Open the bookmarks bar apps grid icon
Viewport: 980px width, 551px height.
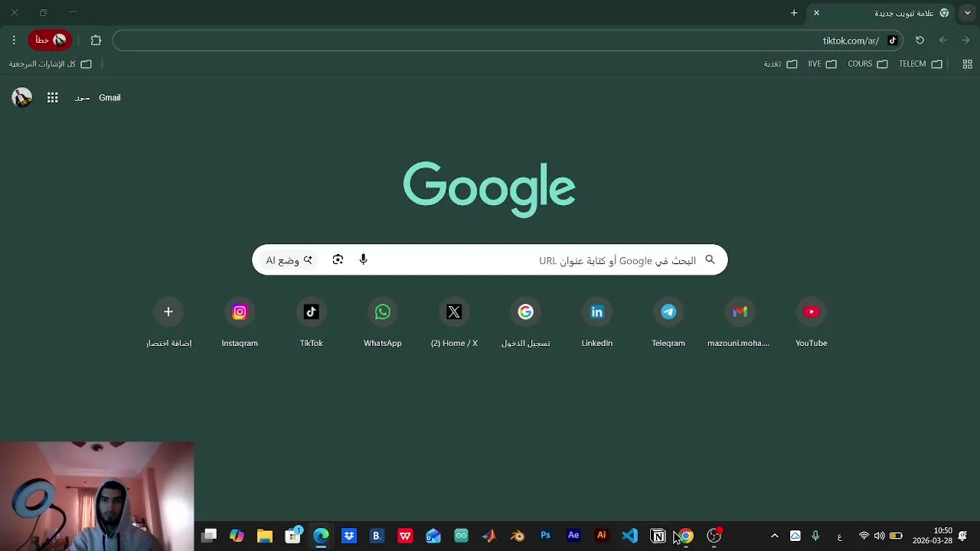967,64
